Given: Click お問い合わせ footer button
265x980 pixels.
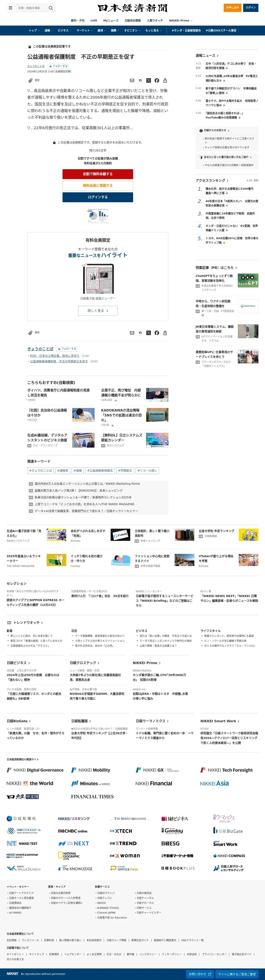Looking at the screenshot, I should click(x=200, y=974).
